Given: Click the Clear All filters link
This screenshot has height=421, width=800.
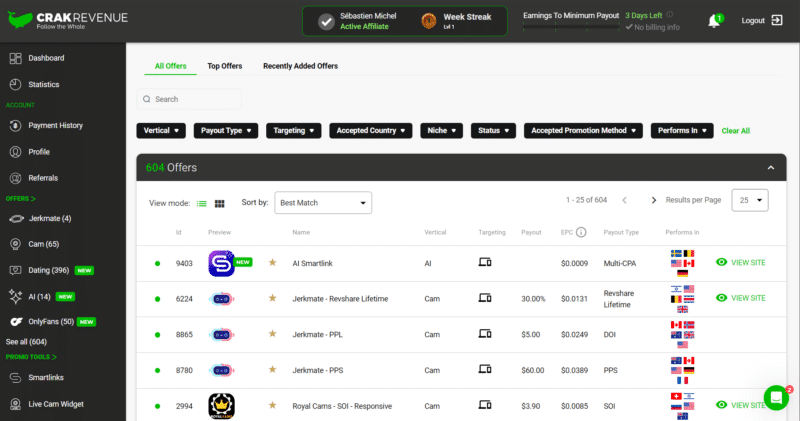Looking at the screenshot, I should click(735, 131).
